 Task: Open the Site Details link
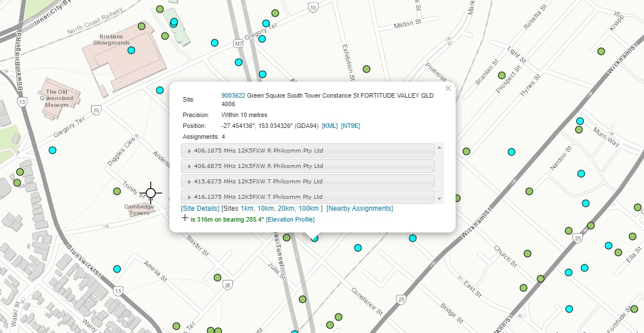(200, 208)
